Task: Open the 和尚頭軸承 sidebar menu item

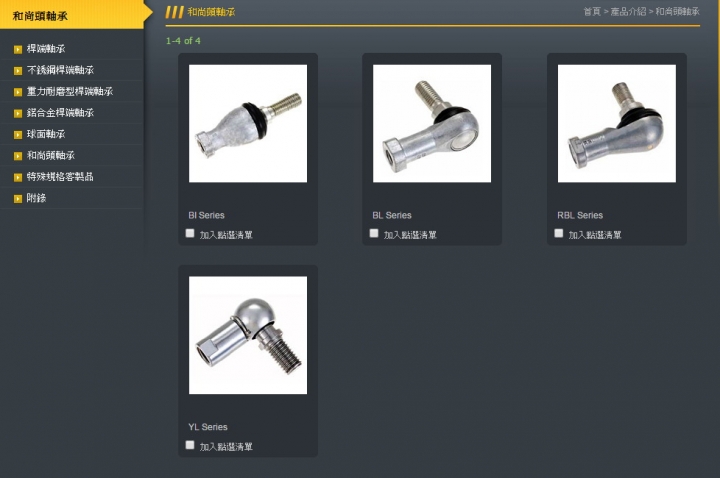Action: (x=51, y=155)
